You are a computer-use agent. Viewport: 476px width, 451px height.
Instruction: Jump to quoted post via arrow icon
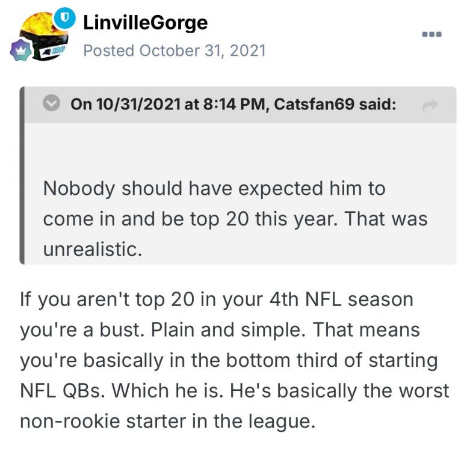coord(429,106)
